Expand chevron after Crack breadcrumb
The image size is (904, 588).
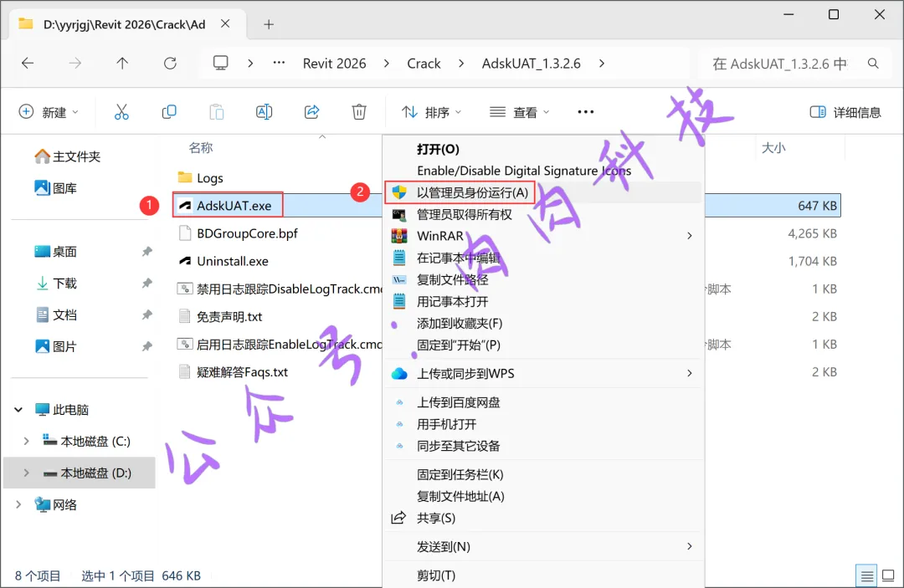461,64
